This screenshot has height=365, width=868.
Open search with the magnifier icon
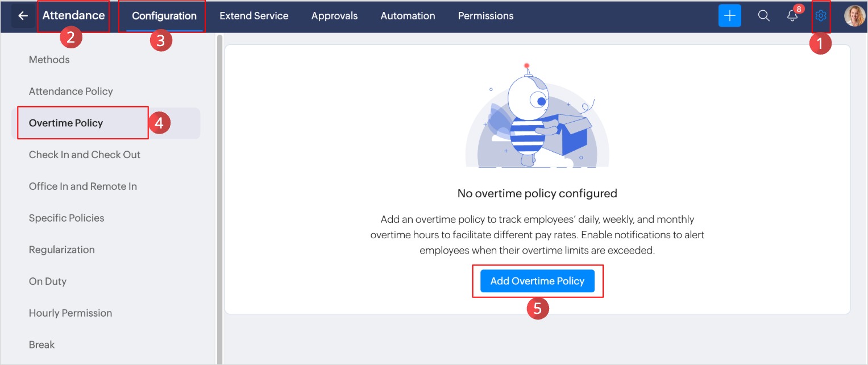[x=763, y=16]
